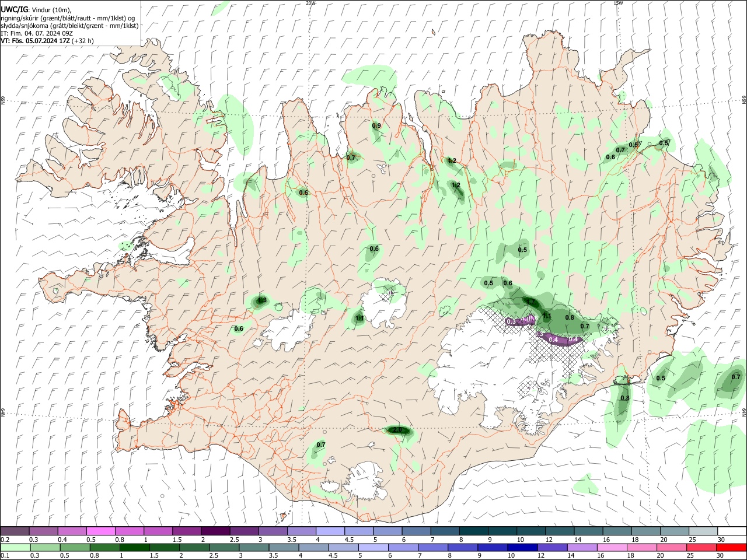Click the '4.5' label in the top legend row

(x=349, y=540)
